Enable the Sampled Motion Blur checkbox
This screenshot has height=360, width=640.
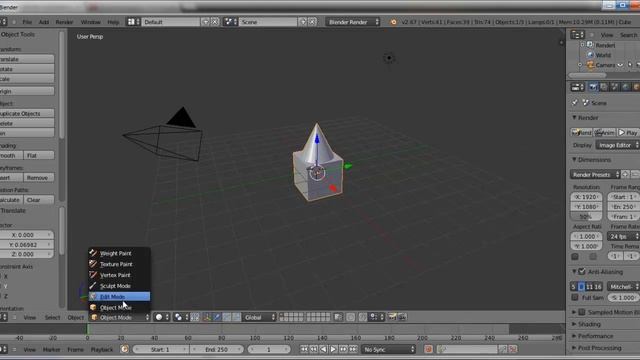pos(582,312)
